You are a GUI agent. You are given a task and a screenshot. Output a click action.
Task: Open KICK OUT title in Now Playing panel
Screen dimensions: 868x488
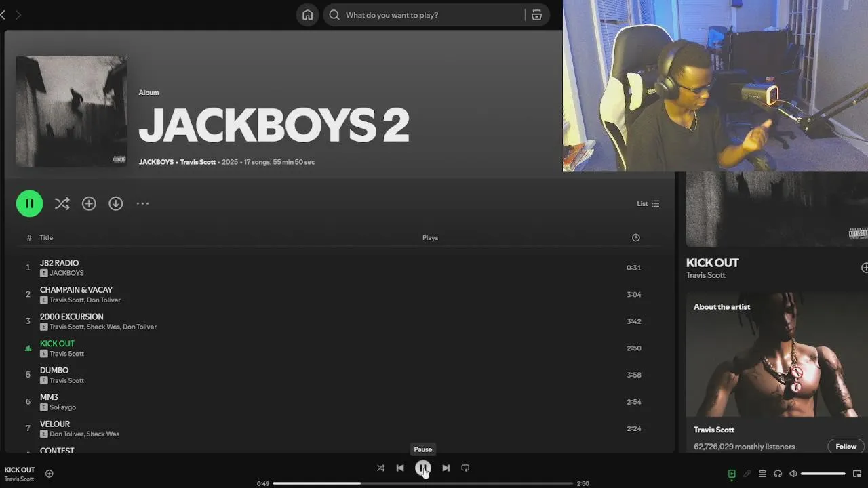click(x=713, y=263)
